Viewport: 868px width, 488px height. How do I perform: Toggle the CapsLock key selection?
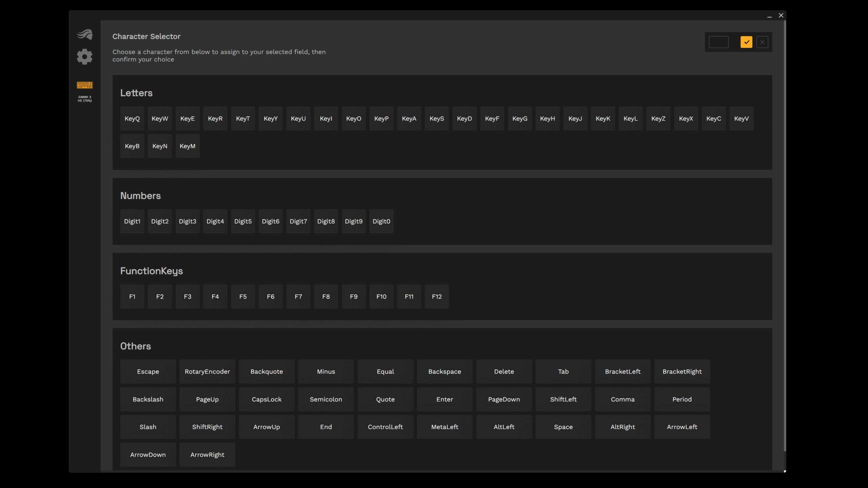pyautogui.click(x=267, y=399)
